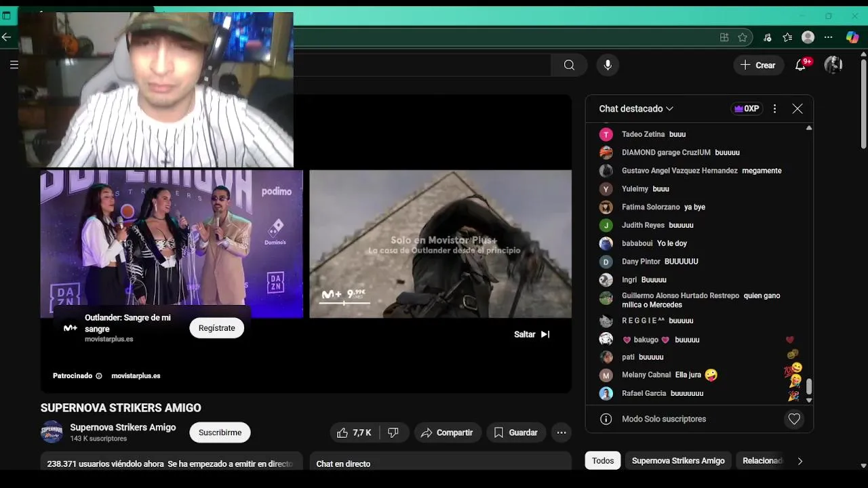Click the browser back arrow
868x488 pixels.
(x=7, y=37)
